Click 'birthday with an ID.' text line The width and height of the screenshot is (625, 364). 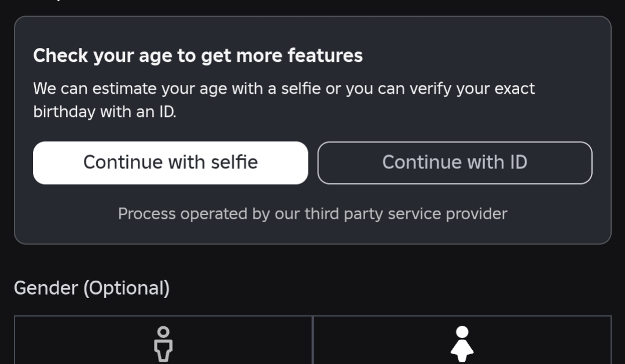[x=104, y=112]
